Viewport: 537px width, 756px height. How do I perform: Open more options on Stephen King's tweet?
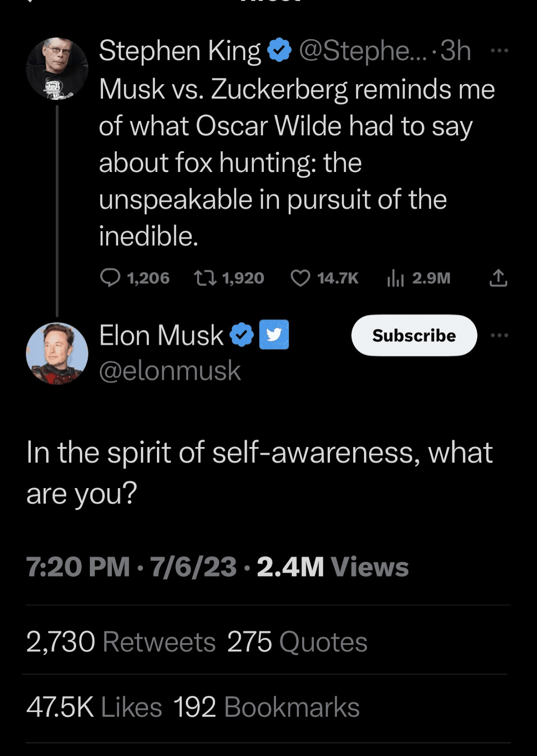point(499,50)
